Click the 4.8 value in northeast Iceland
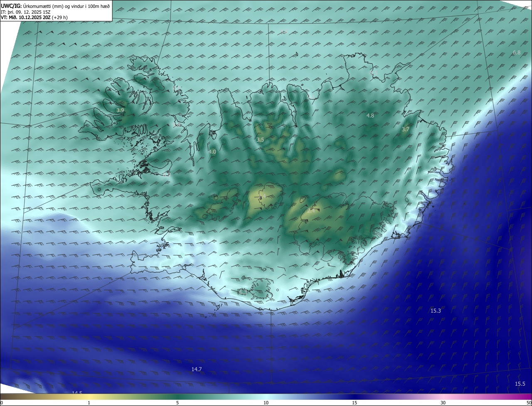Viewport: 532px width, 406px height. 370,116
